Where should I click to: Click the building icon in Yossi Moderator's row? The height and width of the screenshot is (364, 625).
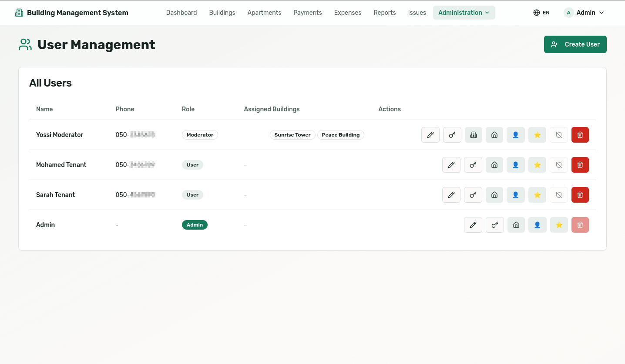(x=473, y=135)
